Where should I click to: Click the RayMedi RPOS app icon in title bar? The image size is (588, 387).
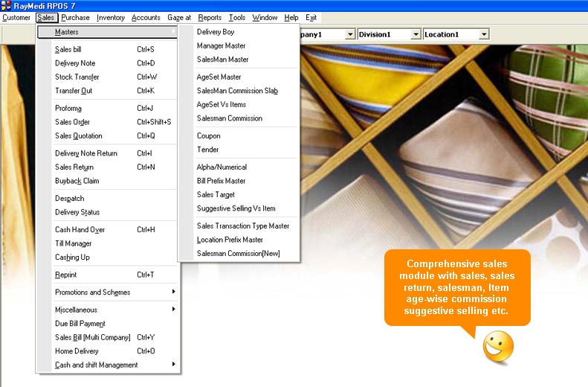click(6, 6)
